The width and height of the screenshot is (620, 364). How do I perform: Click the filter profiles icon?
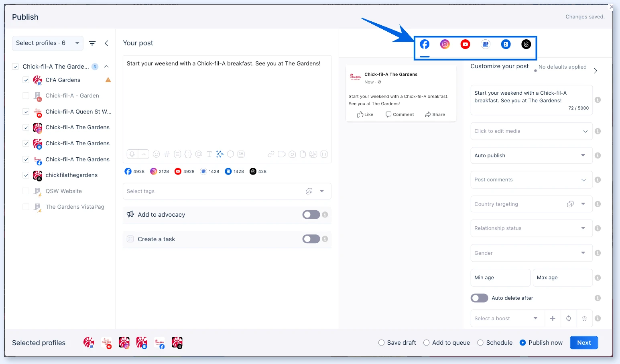[92, 43]
